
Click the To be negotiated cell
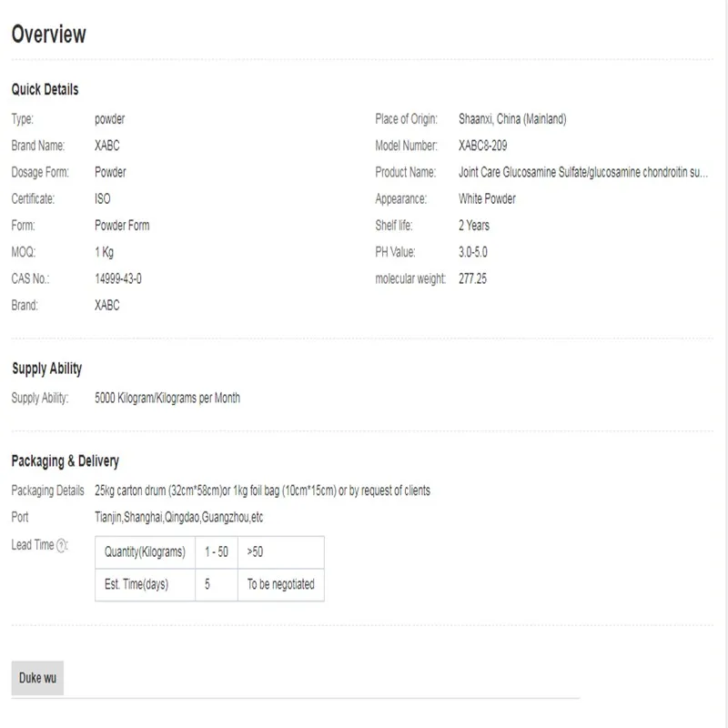(281, 584)
